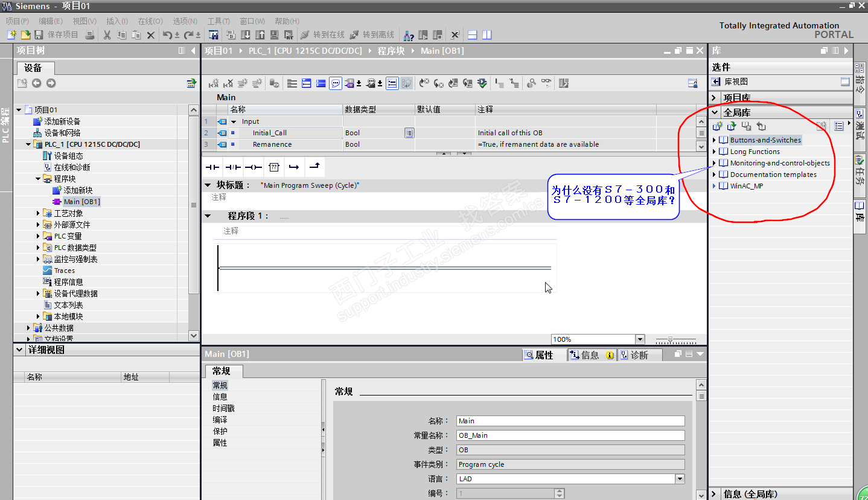Expand the 工艺对象 tree node
Viewport: 868px width, 500px height.
[38, 213]
